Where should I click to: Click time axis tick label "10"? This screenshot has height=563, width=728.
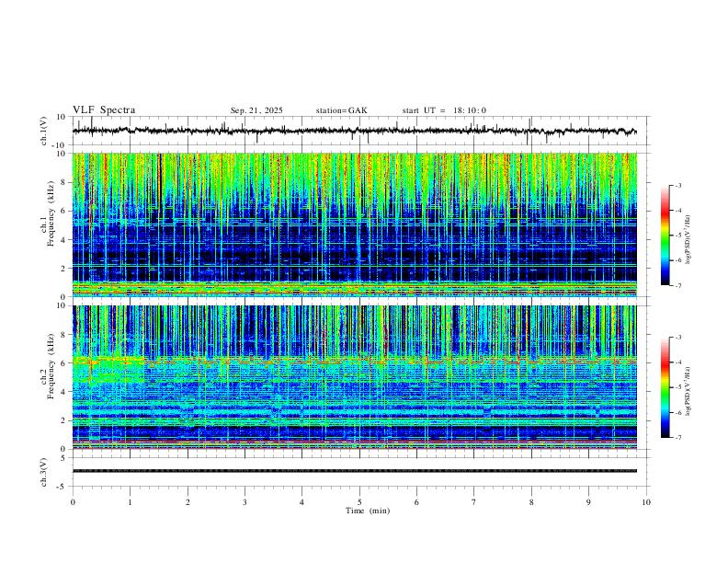pos(646,502)
